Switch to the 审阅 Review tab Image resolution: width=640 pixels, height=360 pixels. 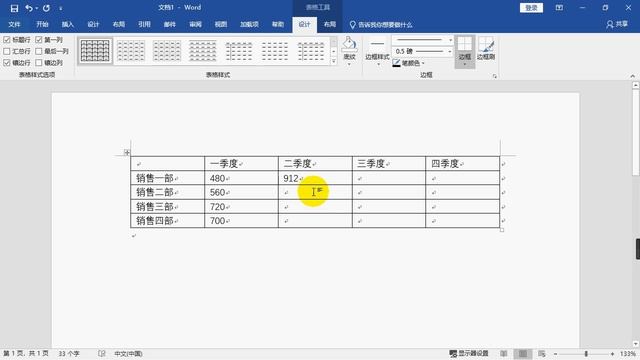click(x=195, y=24)
